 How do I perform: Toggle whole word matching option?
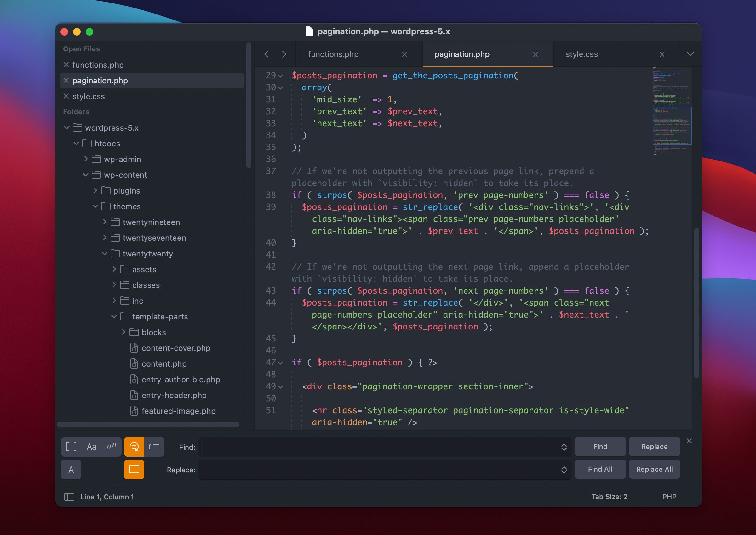coord(112,446)
